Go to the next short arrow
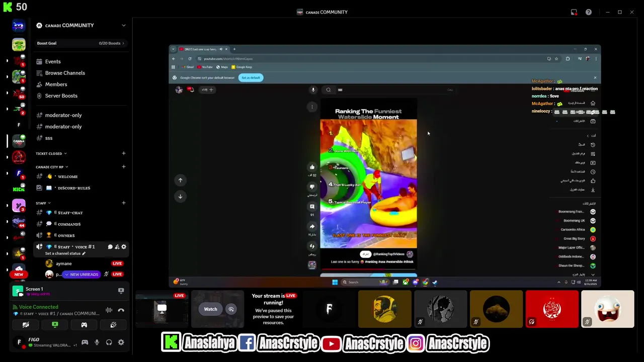Screen dimensions: 644x362 (180, 197)
